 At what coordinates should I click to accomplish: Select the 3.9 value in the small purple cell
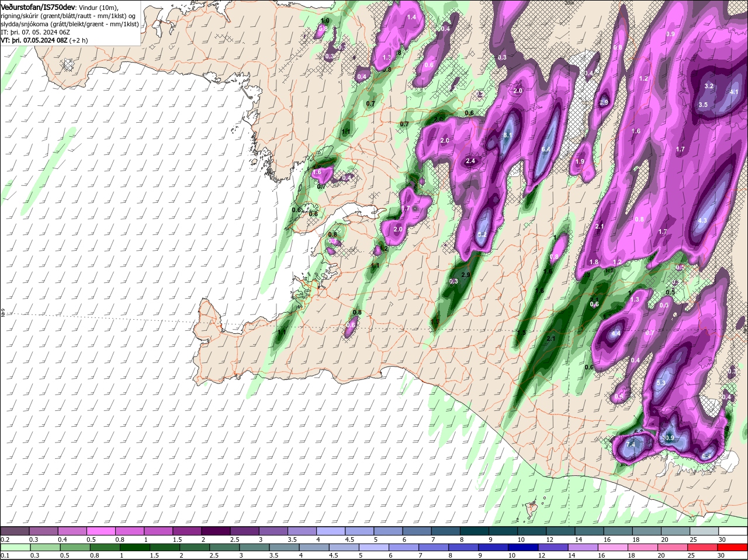[604, 102]
